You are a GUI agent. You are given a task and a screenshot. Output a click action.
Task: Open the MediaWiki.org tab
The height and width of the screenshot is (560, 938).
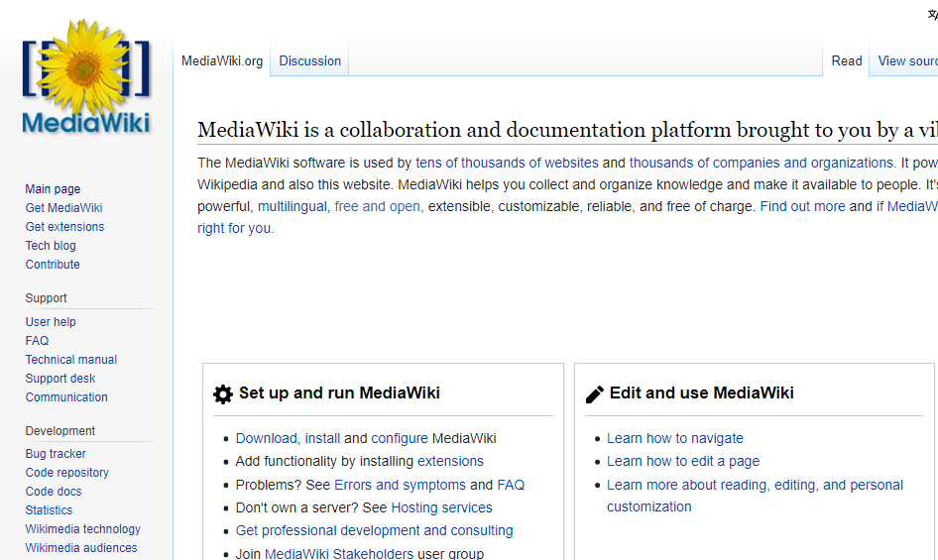click(222, 61)
